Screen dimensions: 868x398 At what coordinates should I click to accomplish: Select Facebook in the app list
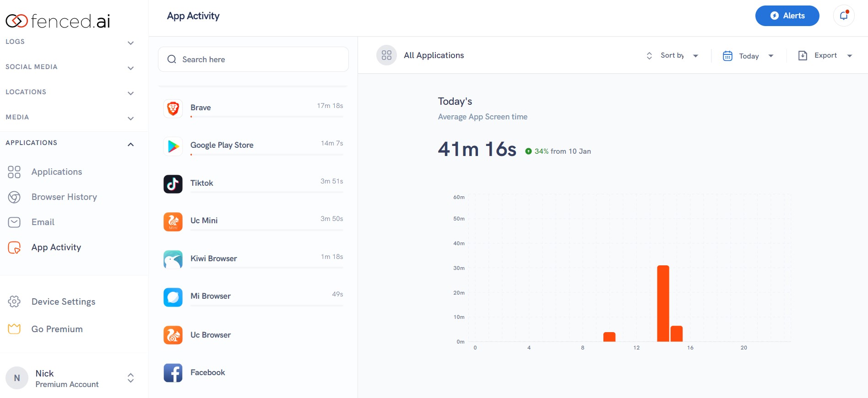(253, 372)
